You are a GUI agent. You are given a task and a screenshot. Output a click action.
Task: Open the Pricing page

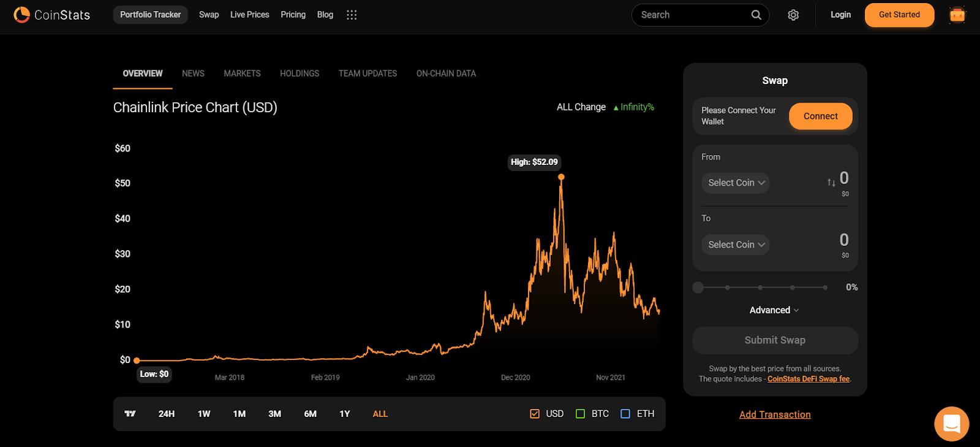293,15
